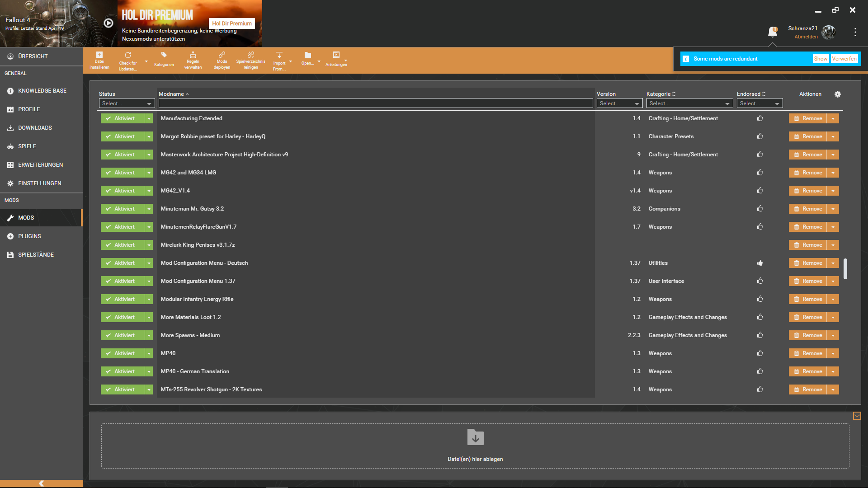Endorse More Spawns - Medium
This screenshot has height=488, width=868.
tap(760, 335)
